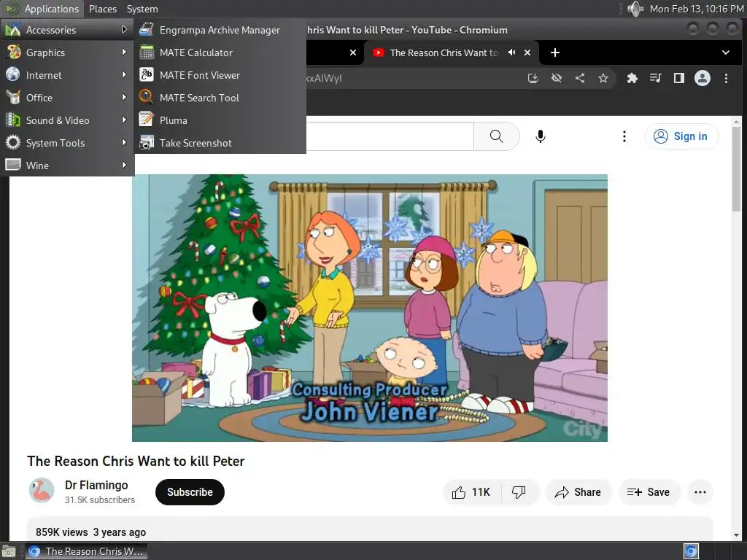Search with voice microphone
Screen dimensions: 747x560
pyautogui.click(x=541, y=136)
